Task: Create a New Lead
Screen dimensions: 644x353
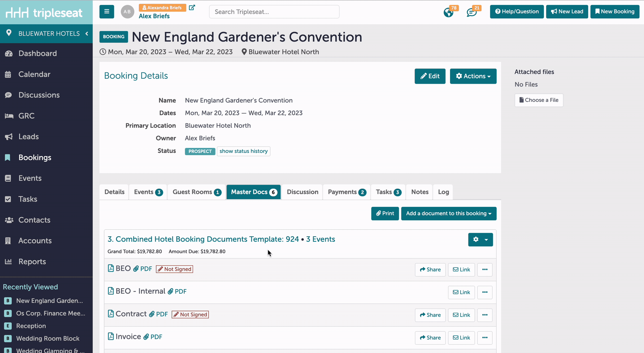Action: pos(567,12)
